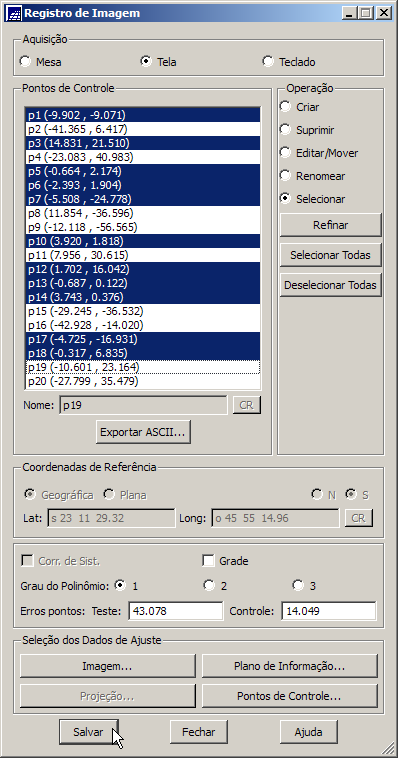
Task: Open the Ajuda help
Action: click(309, 732)
